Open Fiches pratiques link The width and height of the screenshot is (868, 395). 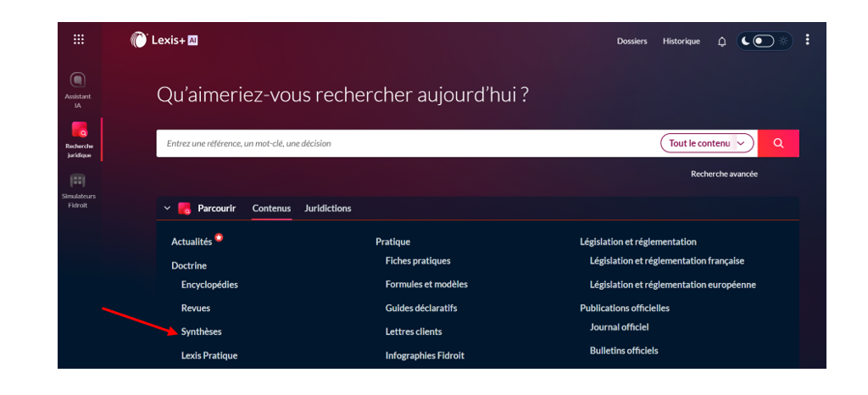point(418,260)
